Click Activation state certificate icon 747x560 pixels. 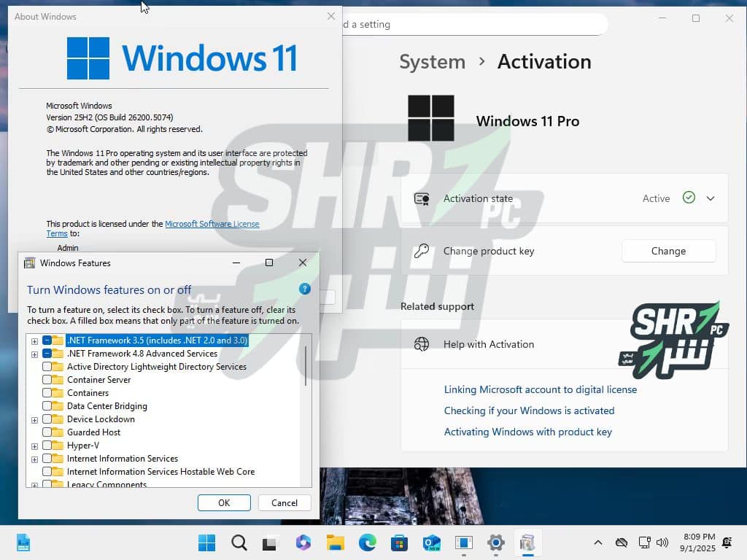coord(422,198)
